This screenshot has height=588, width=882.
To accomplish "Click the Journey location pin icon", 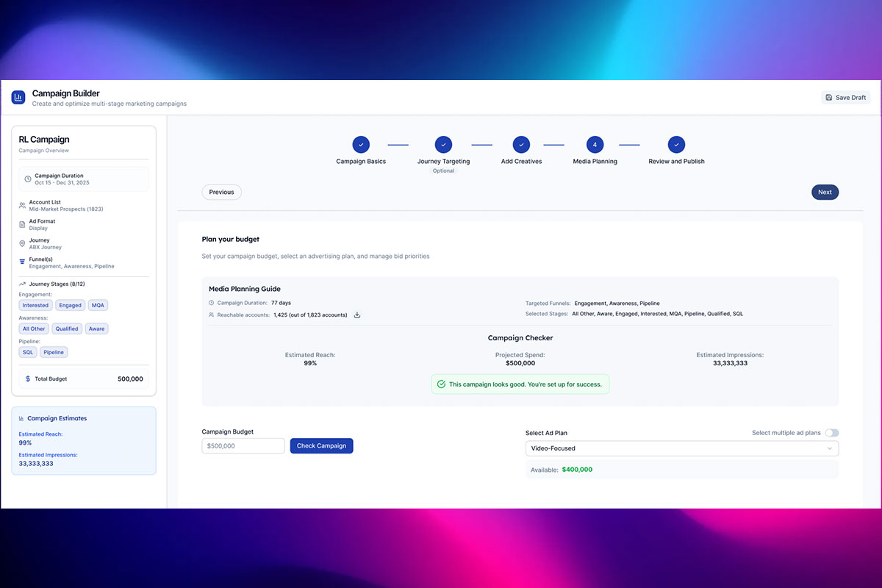I will click(22, 243).
